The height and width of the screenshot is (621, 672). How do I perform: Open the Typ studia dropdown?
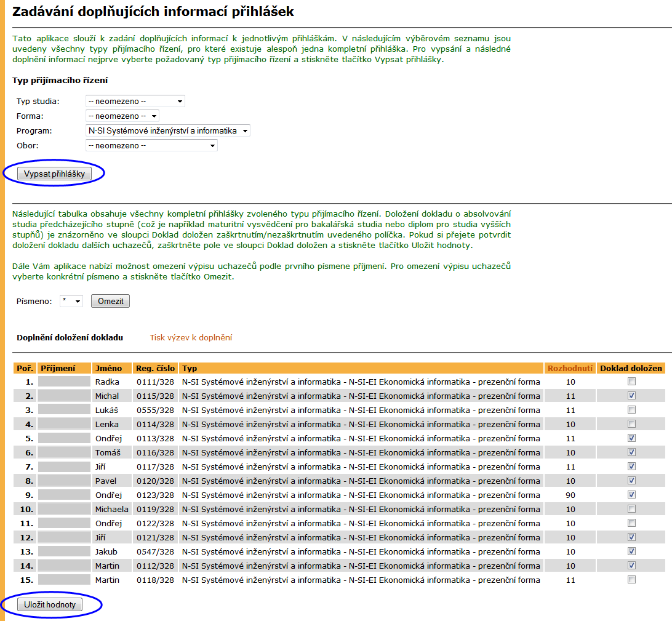click(x=135, y=101)
